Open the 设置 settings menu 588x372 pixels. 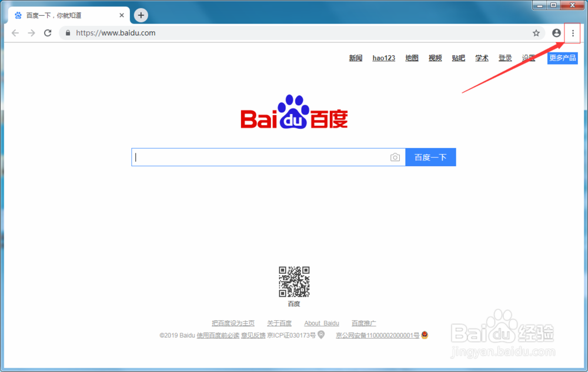tap(529, 58)
